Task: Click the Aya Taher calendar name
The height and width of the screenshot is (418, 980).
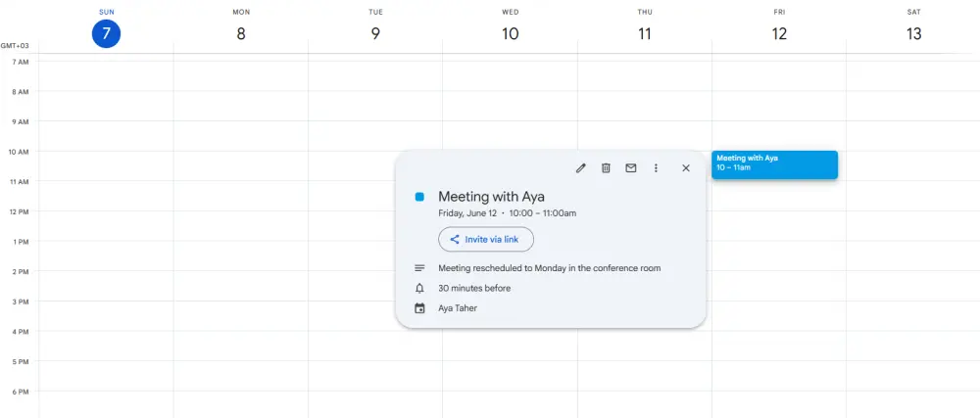Action: (458, 308)
